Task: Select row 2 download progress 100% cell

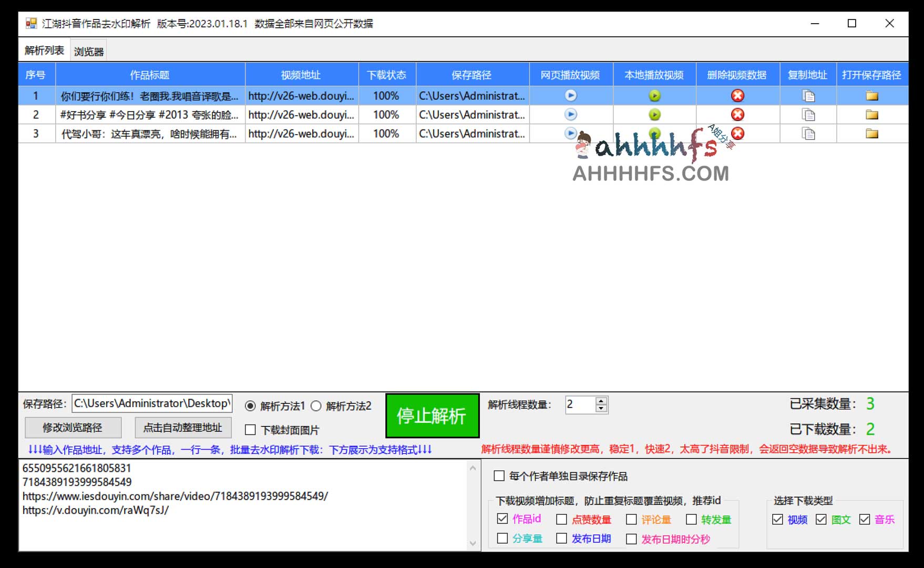Action: 386,115
